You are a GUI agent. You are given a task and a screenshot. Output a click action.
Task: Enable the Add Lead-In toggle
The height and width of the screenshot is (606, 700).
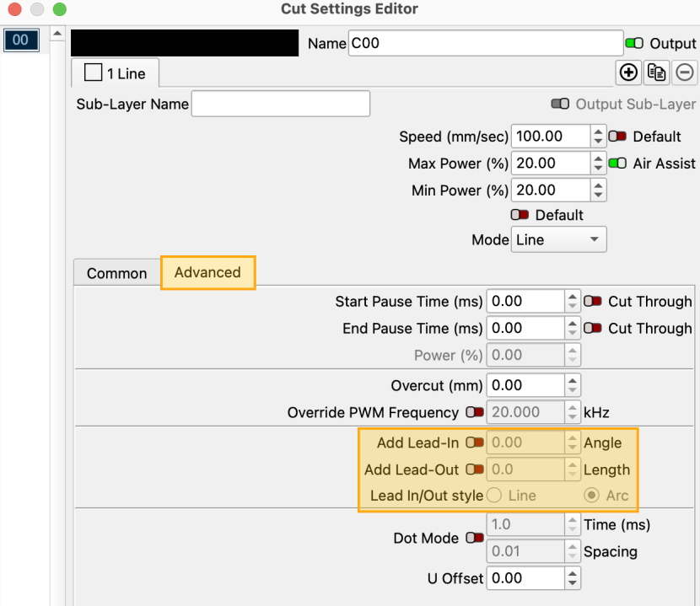474,442
